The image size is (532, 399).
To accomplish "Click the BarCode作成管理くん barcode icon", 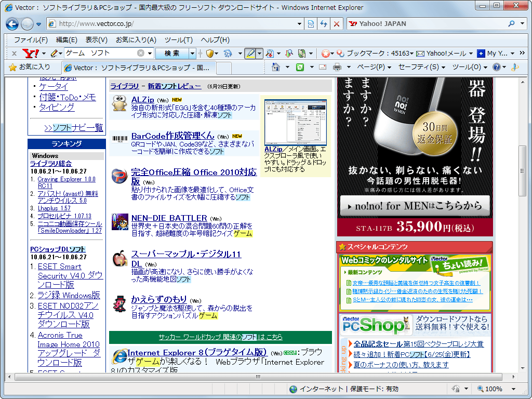I will (x=120, y=139).
